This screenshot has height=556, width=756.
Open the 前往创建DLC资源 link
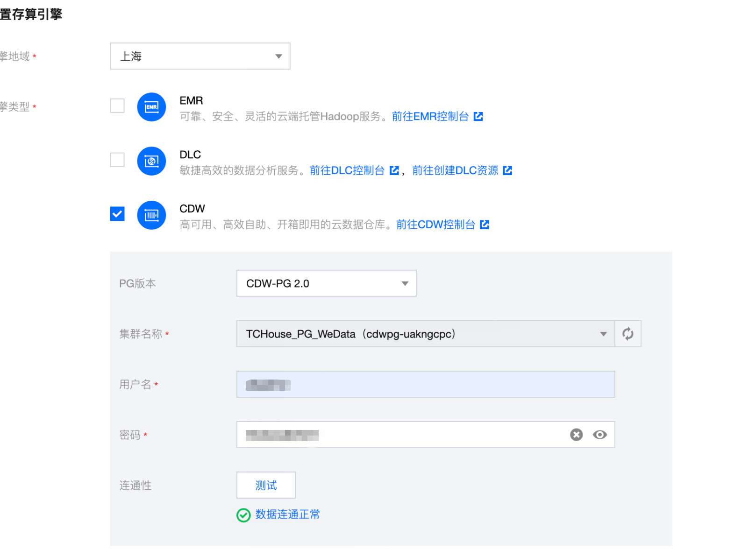462,170
